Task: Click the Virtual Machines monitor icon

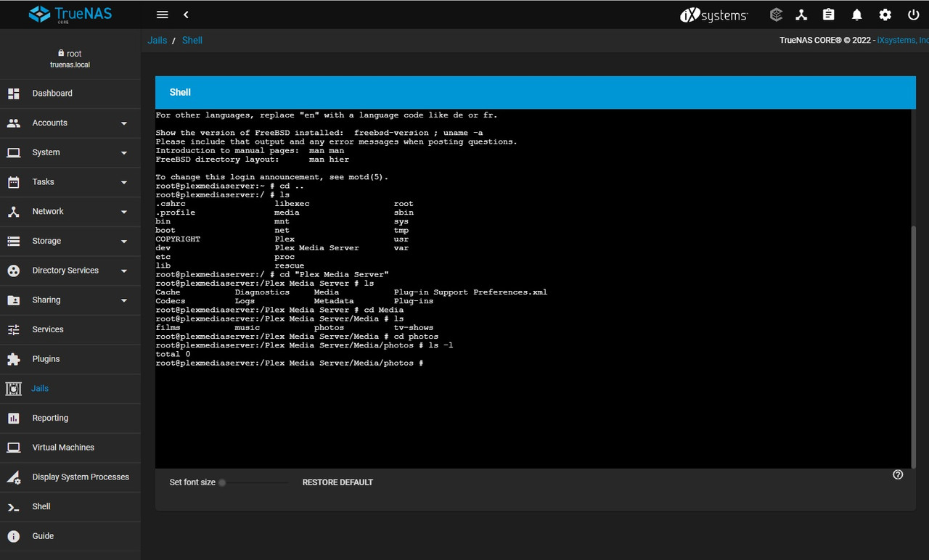Action: click(14, 448)
